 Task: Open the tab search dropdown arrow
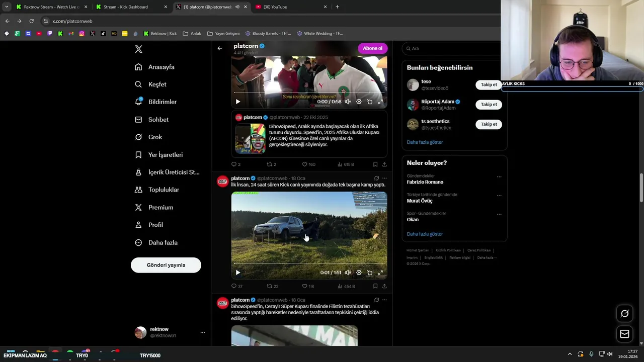(6, 7)
